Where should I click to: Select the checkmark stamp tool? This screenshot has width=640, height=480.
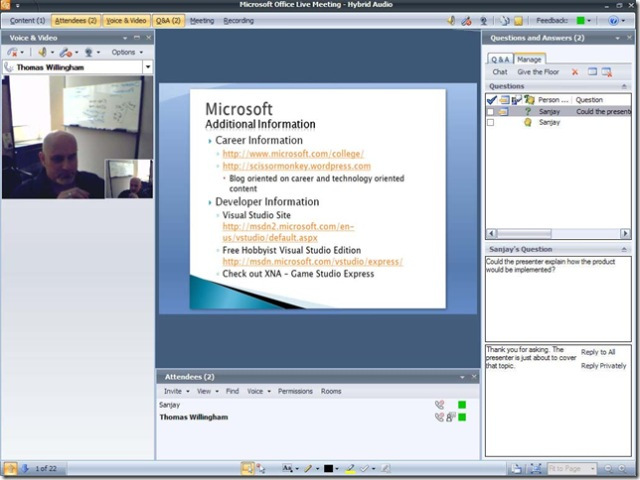click(365, 469)
